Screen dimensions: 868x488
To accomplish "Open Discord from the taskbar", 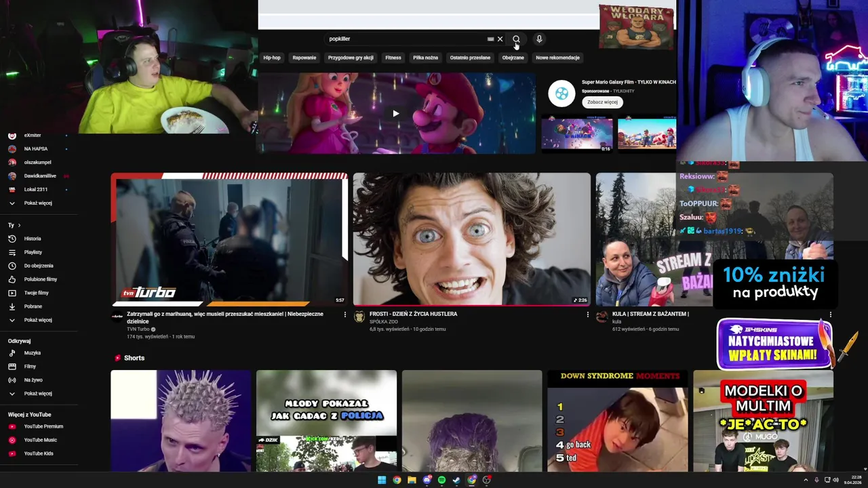I will 427,480.
